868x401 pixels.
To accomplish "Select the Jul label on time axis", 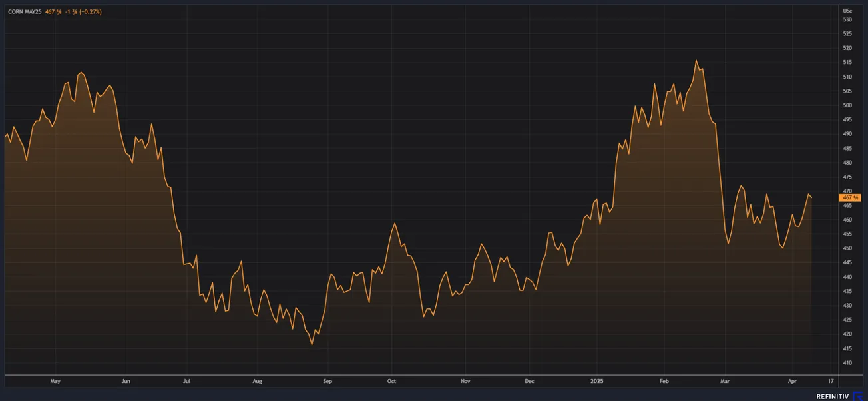I will pyautogui.click(x=186, y=382).
